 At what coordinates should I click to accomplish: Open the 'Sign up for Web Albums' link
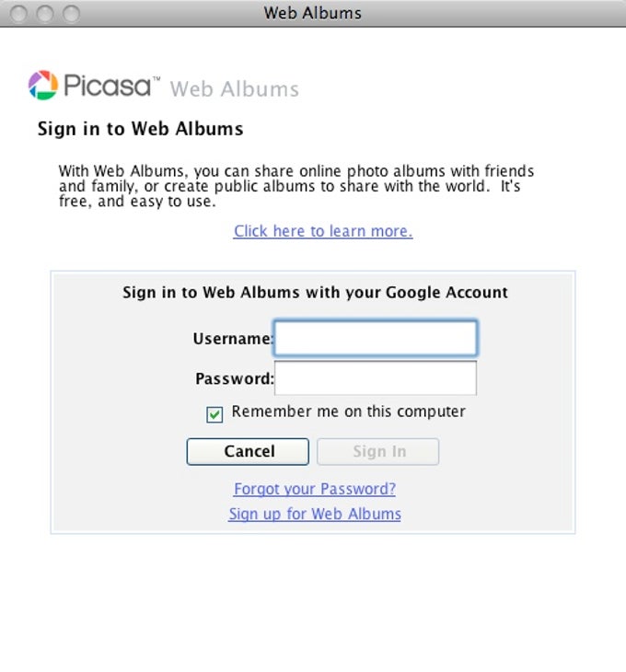pyautogui.click(x=315, y=514)
